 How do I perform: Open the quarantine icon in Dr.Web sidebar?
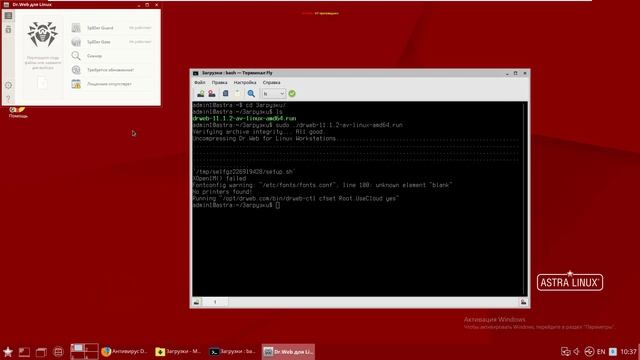click(x=8, y=29)
